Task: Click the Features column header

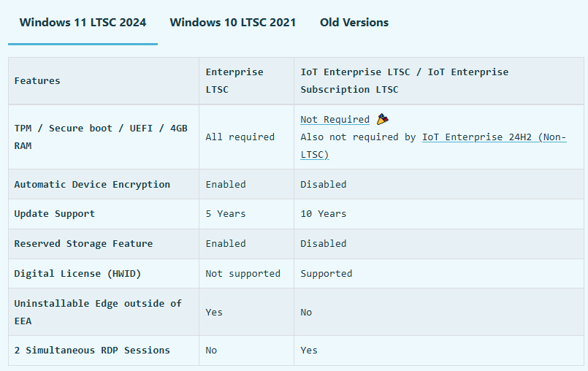Action: [x=37, y=80]
